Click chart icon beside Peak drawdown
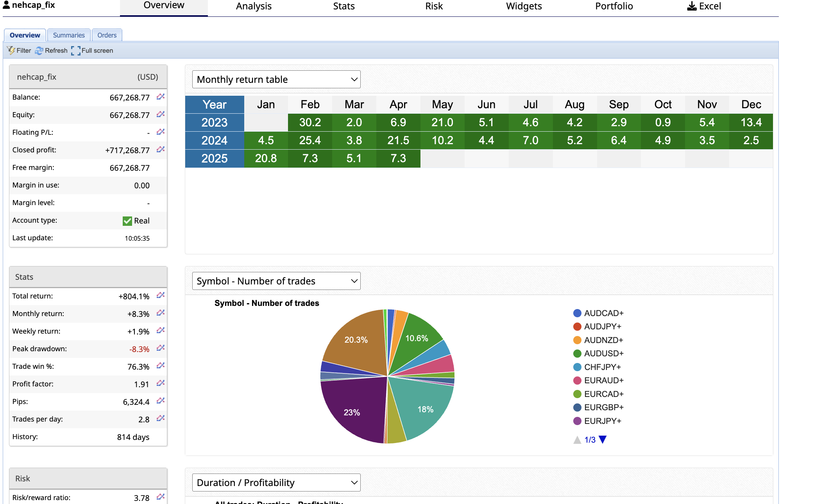This screenshot has height=504, width=830. 160,348
